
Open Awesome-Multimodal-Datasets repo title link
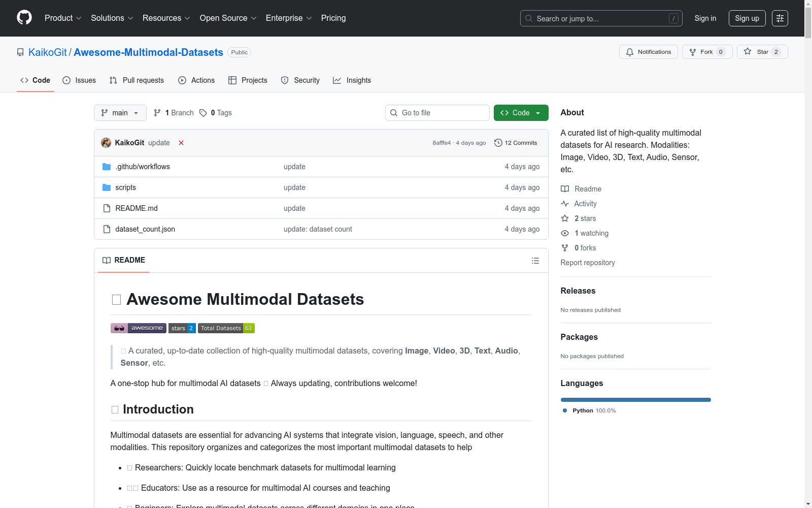click(x=148, y=52)
